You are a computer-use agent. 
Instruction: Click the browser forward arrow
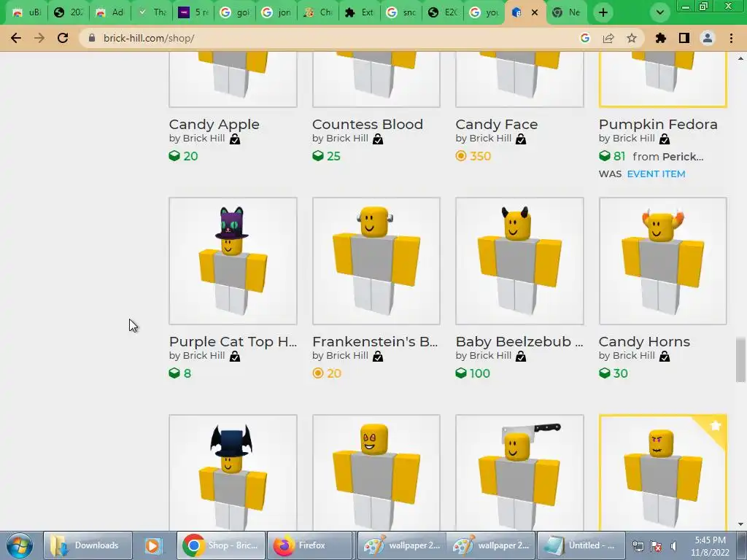click(x=39, y=38)
